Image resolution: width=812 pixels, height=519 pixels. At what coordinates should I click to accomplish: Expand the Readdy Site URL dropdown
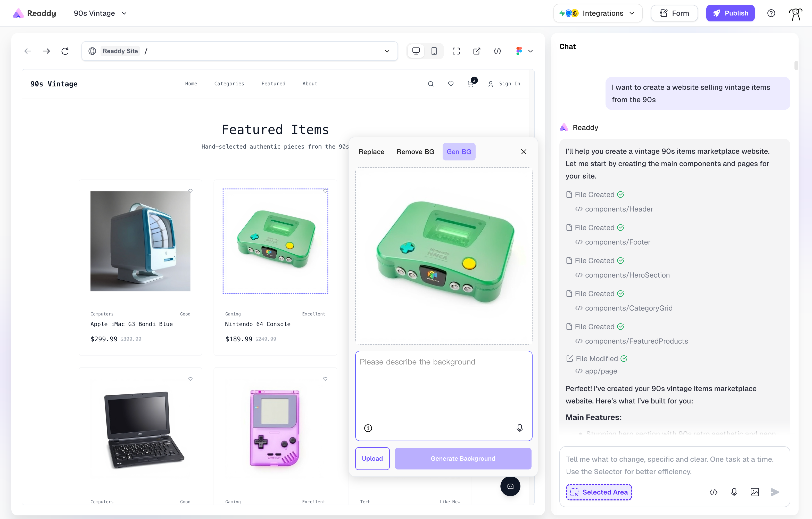click(x=387, y=51)
